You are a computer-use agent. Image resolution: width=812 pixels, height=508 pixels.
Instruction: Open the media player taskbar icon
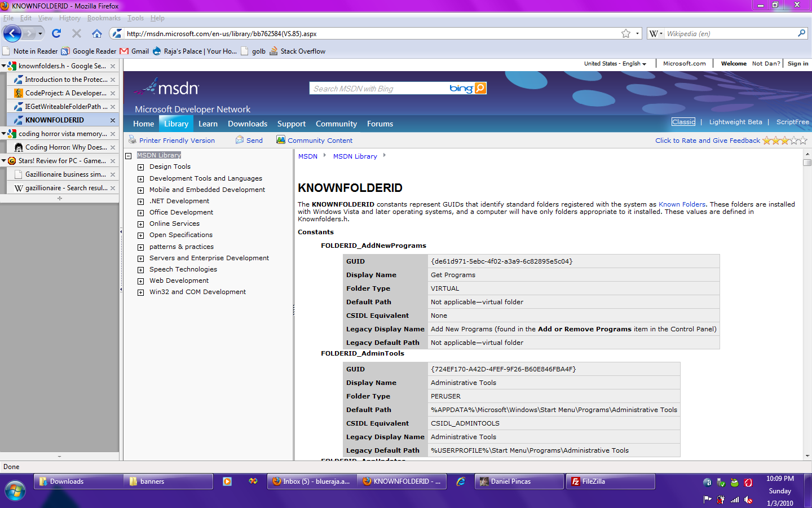pyautogui.click(x=227, y=481)
